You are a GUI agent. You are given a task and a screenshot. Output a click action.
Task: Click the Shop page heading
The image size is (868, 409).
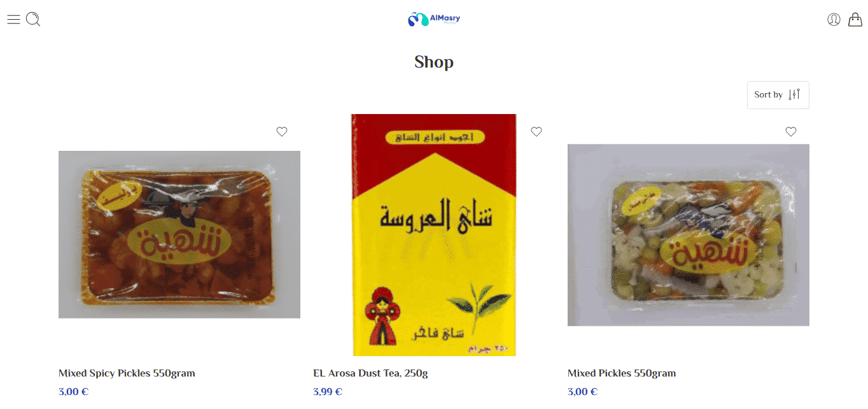click(x=434, y=62)
